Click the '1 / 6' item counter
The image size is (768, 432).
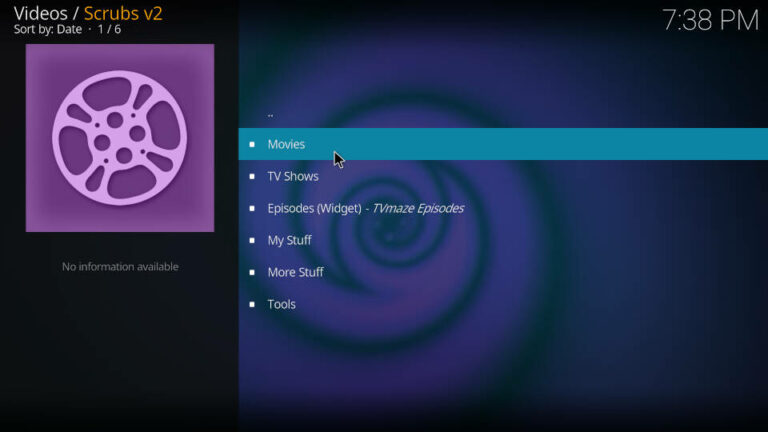(109, 29)
